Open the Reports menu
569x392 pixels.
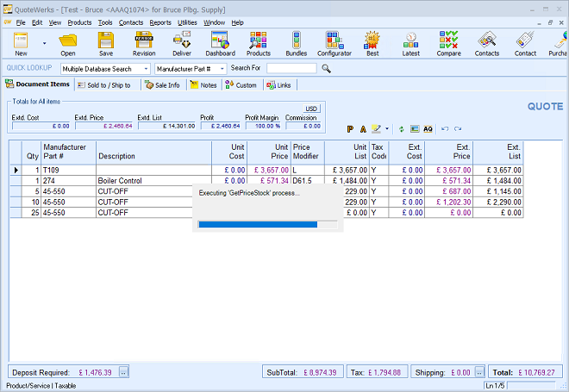click(x=159, y=22)
